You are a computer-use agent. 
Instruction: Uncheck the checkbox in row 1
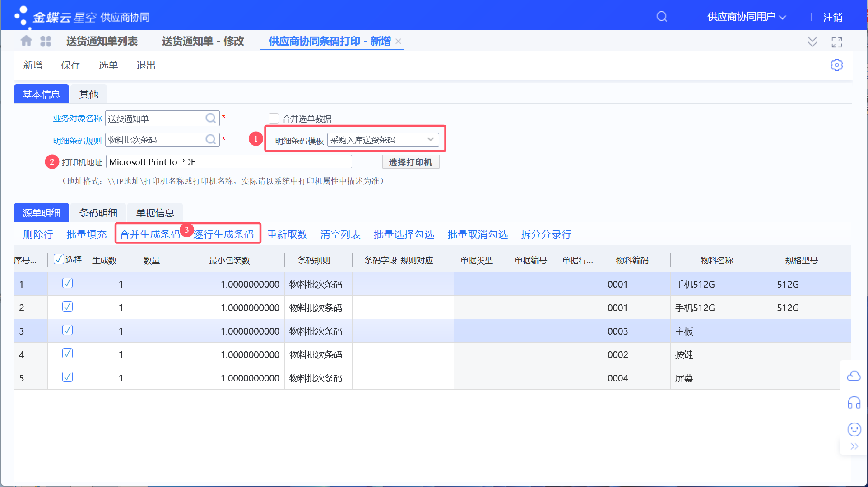pos(67,283)
